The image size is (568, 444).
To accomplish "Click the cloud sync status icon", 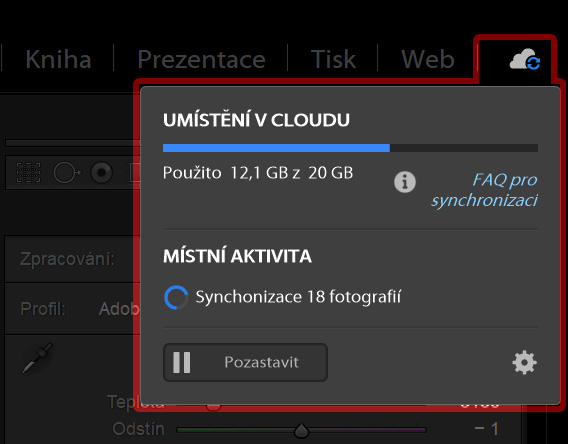I will pyautogui.click(x=525, y=60).
